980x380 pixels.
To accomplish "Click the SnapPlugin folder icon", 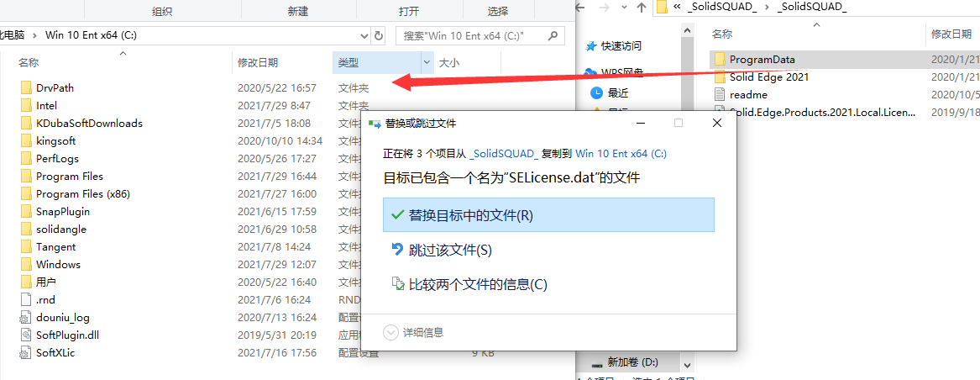I will [x=26, y=211].
